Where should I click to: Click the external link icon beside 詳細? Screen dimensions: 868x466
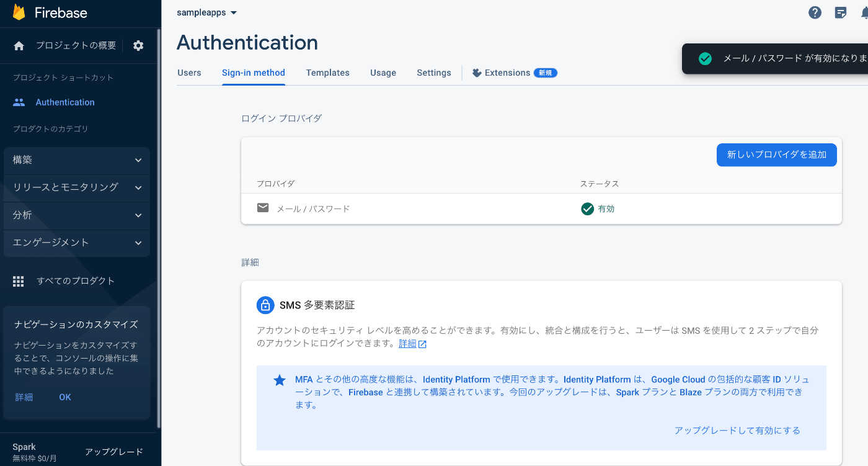click(422, 344)
